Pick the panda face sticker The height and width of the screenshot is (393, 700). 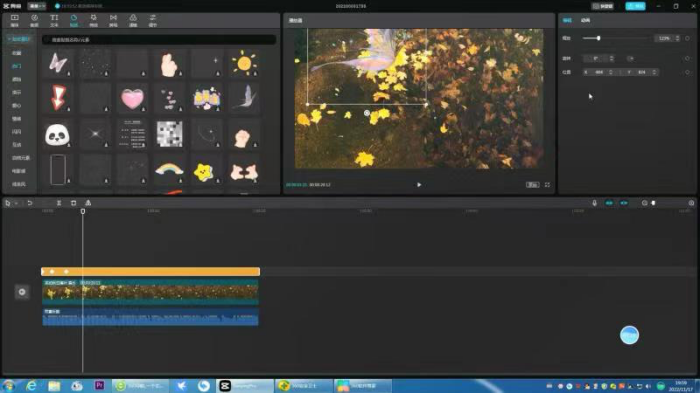click(x=58, y=134)
